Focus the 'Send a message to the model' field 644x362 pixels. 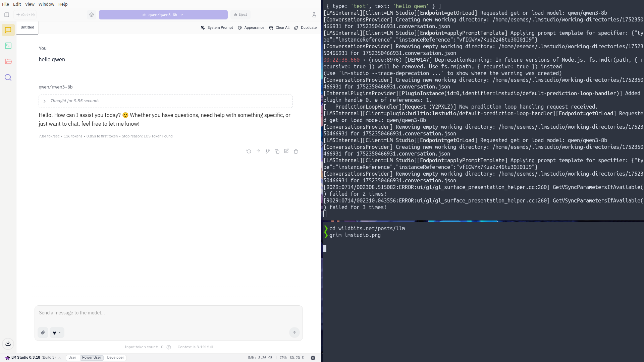[x=168, y=313]
